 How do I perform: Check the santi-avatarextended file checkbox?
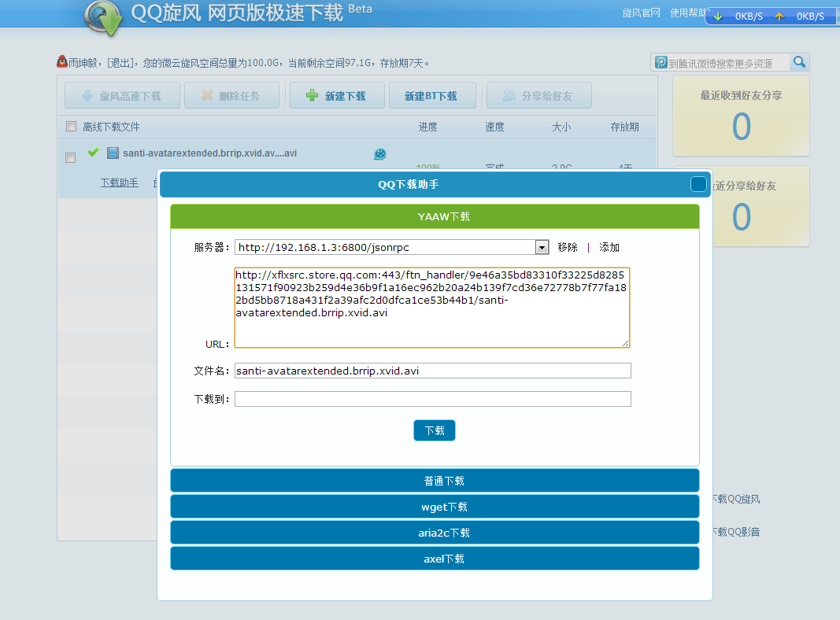pos(70,157)
